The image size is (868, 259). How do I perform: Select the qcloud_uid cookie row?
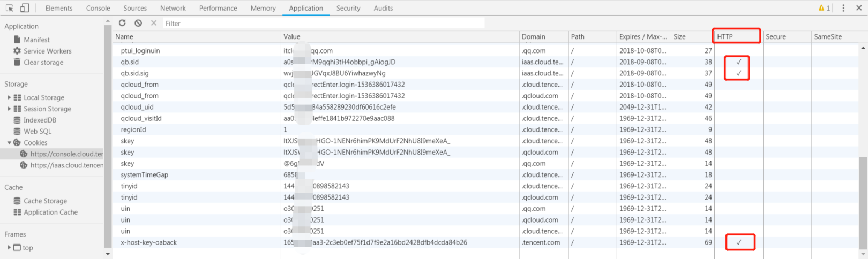point(487,106)
